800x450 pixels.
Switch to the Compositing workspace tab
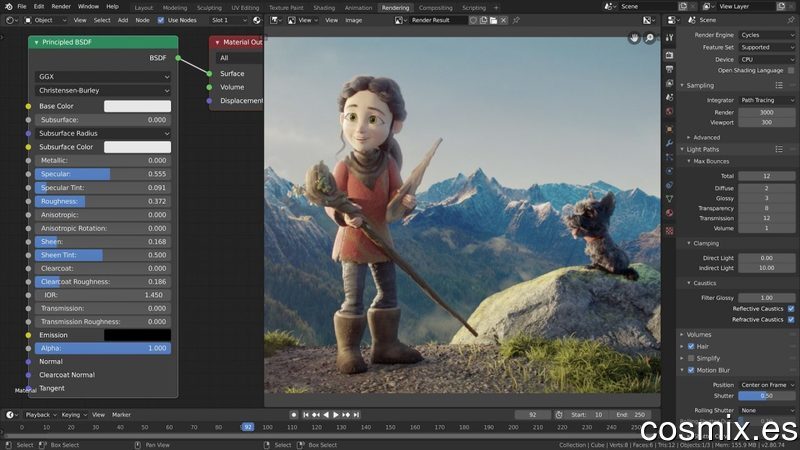pyautogui.click(x=435, y=8)
